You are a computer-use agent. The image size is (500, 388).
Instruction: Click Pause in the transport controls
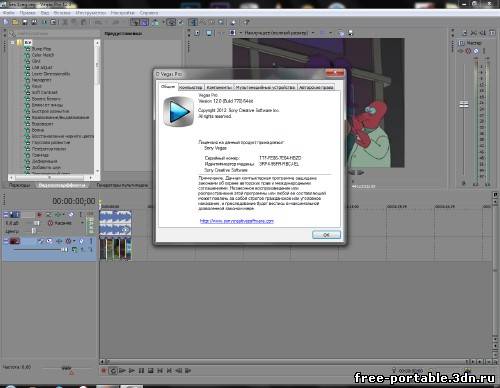coord(141,371)
